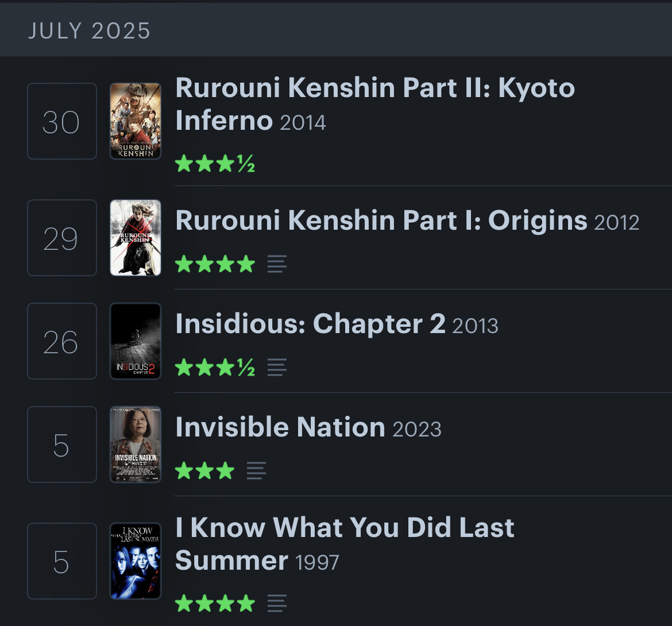
Task: Click star rating of Kyoto Inferno
Action: (x=215, y=164)
